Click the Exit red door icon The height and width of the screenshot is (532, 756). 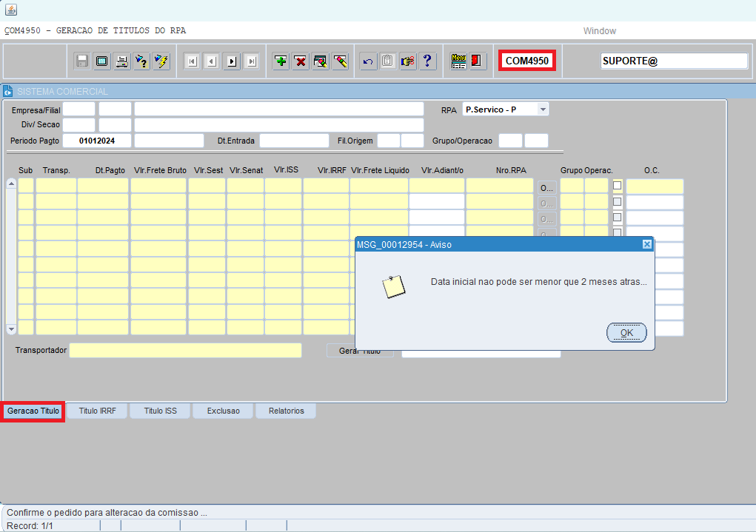(x=476, y=61)
